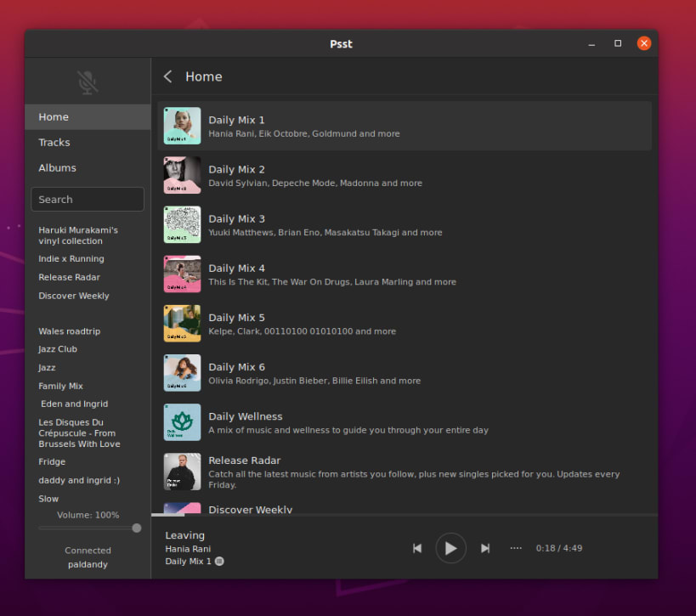Open Daily Mix 4 cover thumbnail

182,274
